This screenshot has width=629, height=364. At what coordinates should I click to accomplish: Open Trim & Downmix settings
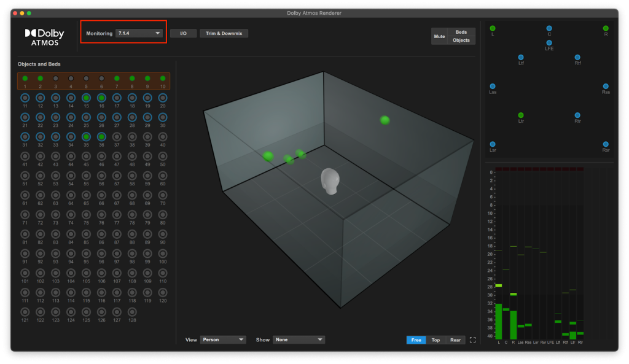(x=224, y=33)
